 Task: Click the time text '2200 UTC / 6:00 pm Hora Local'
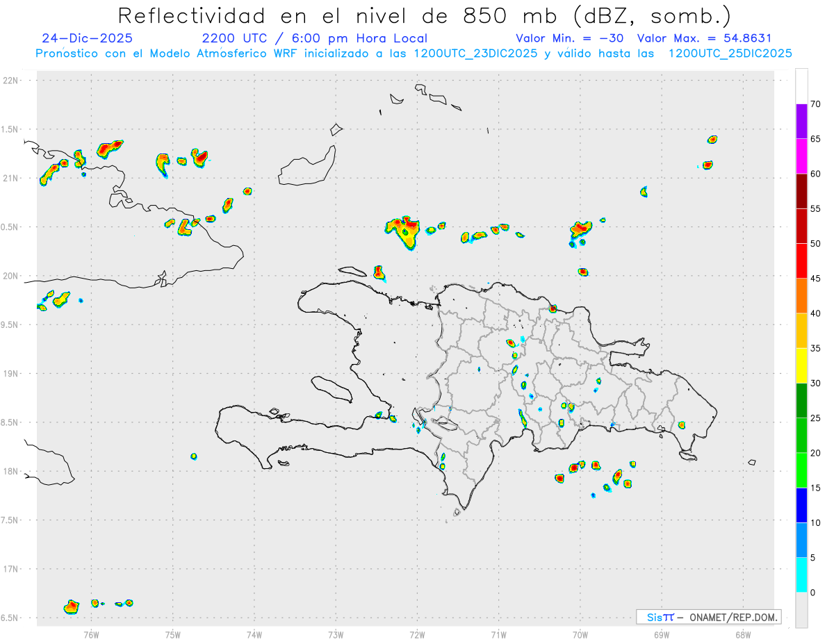click(x=315, y=39)
